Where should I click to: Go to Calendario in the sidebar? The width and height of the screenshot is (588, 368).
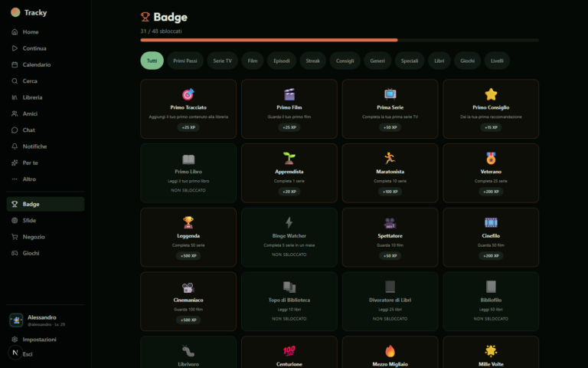tap(45, 64)
